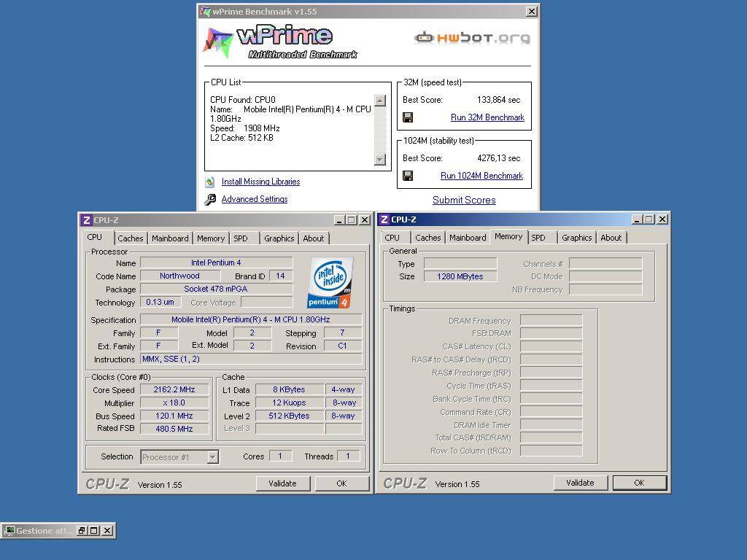Maximize the minimized Gestione attività window

pos(94,531)
